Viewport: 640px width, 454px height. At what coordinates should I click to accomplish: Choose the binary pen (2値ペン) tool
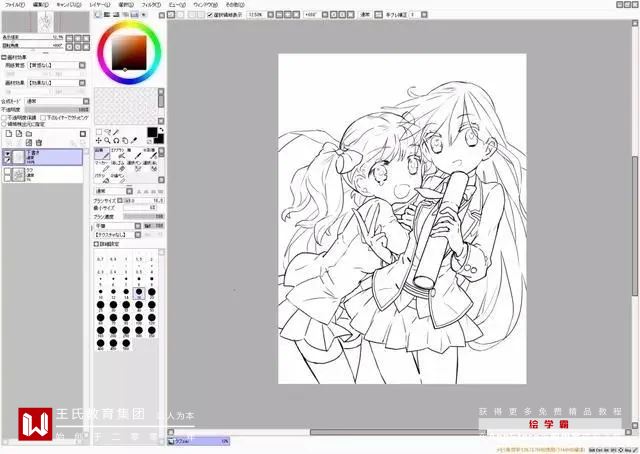pos(118,178)
